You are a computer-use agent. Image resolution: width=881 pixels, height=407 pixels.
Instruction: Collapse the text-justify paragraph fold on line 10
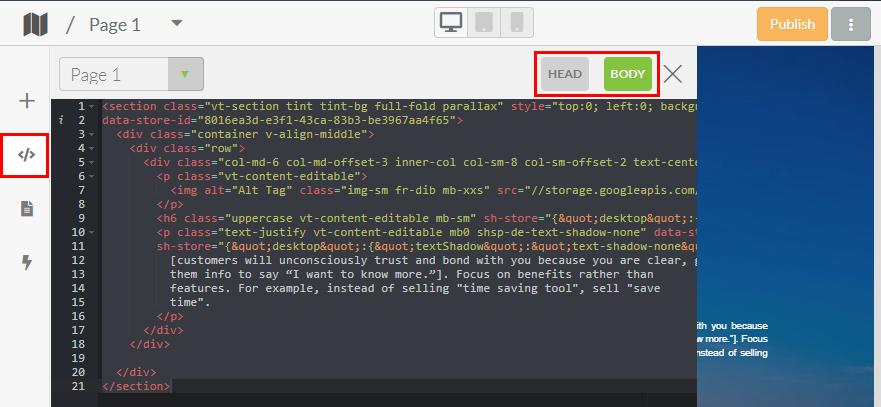coord(92,233)
